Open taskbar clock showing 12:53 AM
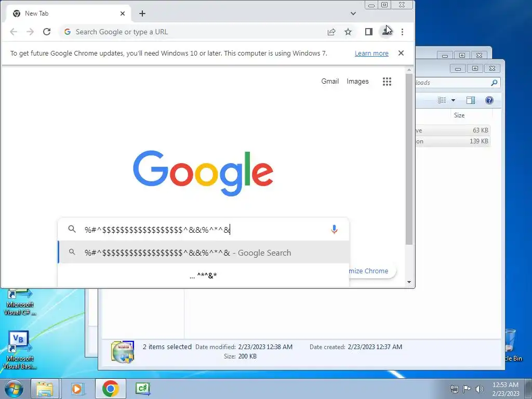Screen dimensions: 532x399 (x=505, y=389)
